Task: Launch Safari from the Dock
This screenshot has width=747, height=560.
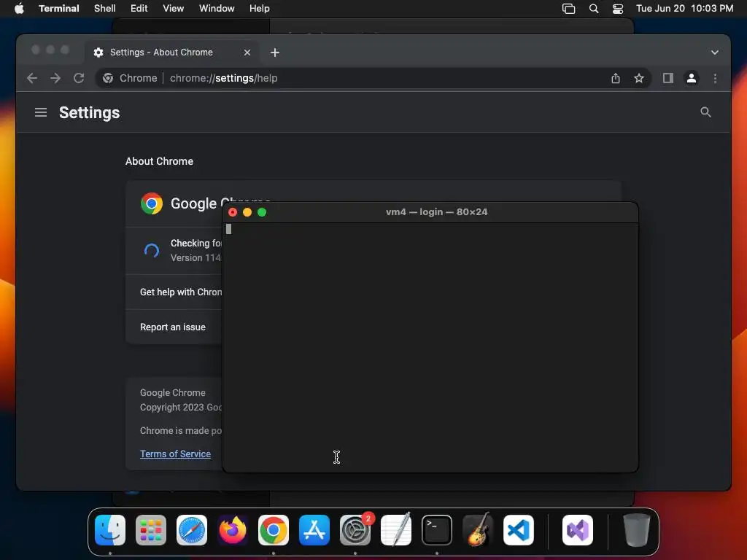Action: (192, 530)
